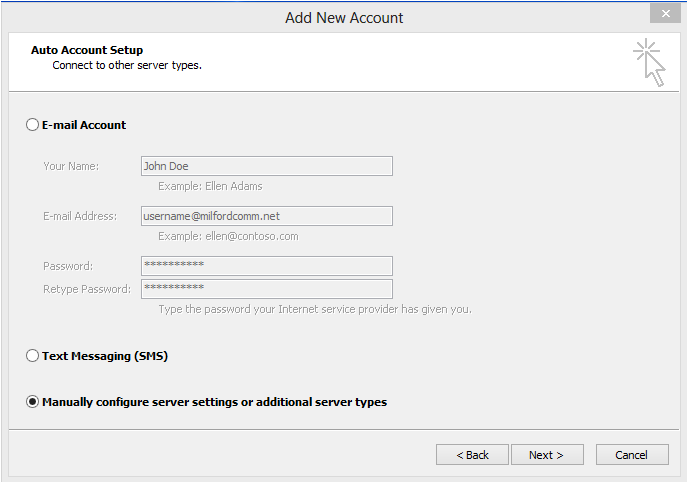Click the 'Type the password your Internet service provider' note
The width and height of the screenshot is (688, 483).
tap(315, 309)
